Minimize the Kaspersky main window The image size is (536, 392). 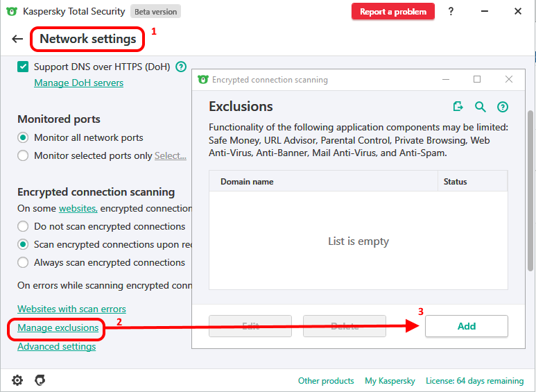tap(485, 12)
